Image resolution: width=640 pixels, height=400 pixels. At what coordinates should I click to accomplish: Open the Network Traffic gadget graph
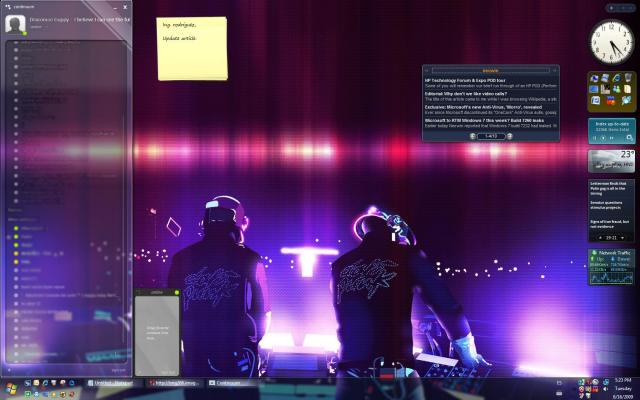[610, 270]
